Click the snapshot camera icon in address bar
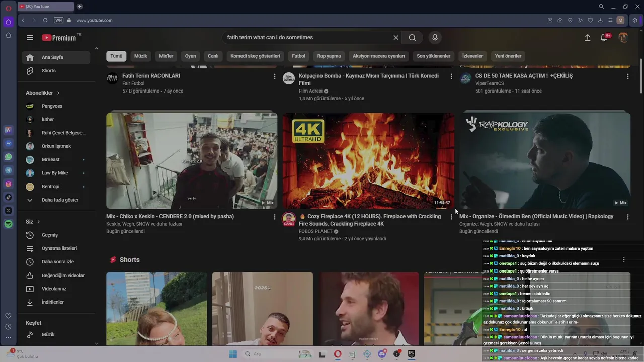 point(560,20)
